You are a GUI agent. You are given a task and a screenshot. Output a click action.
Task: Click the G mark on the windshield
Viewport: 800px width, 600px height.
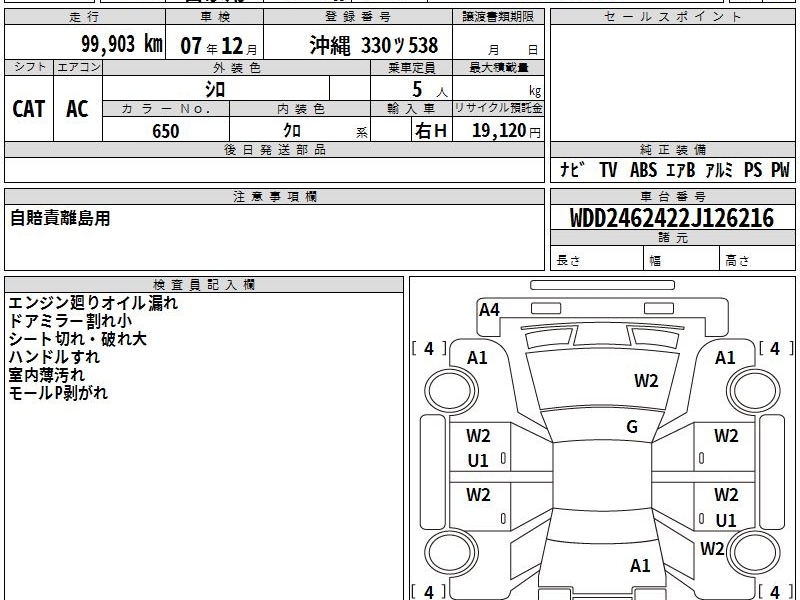click(x=632, y=426)
